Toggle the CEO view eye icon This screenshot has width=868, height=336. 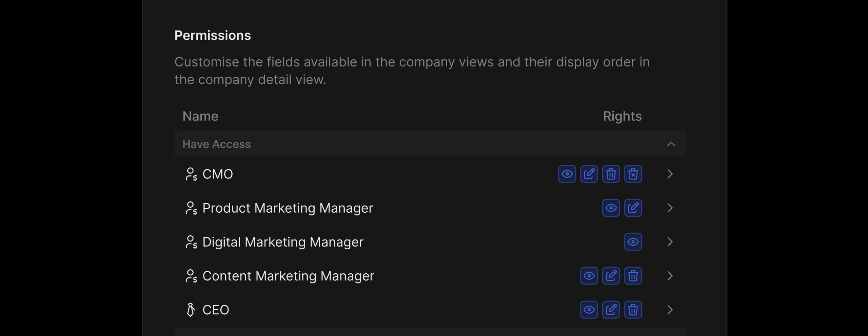pos(589,310)
